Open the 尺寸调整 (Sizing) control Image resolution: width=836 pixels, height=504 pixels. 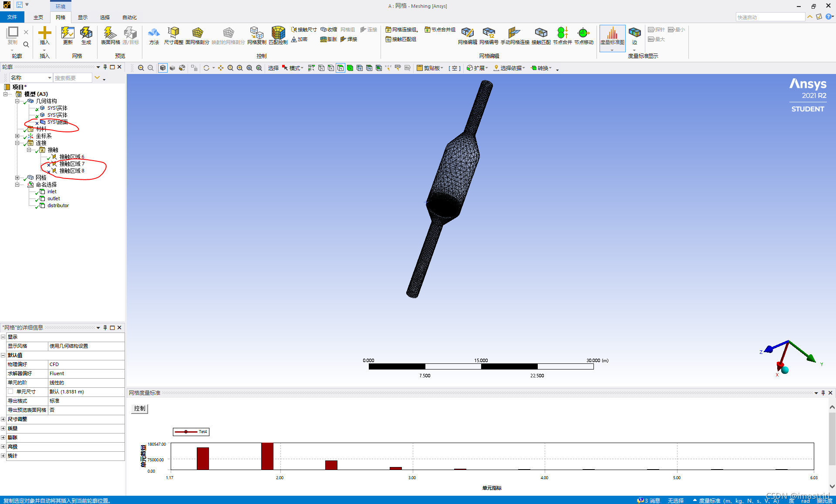(x=173, y=33)
